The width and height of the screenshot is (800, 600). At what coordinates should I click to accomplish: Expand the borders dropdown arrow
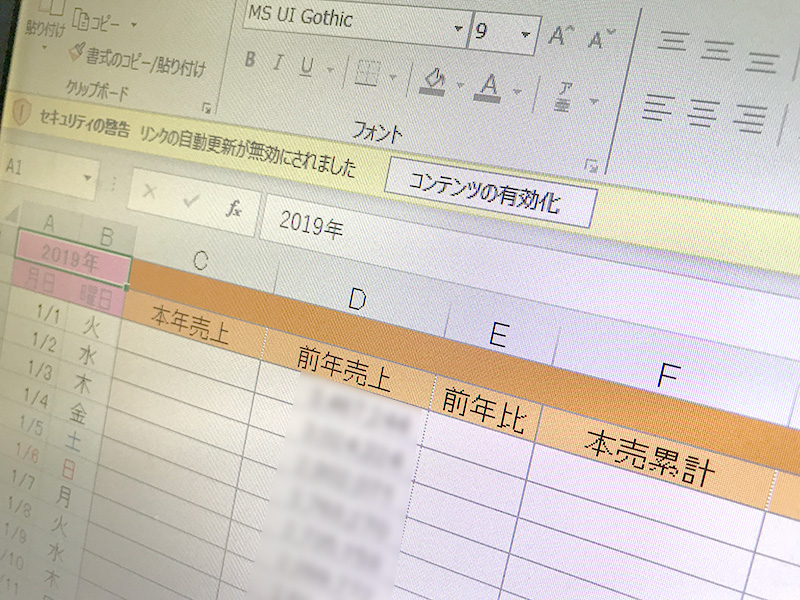click(393, 78)
